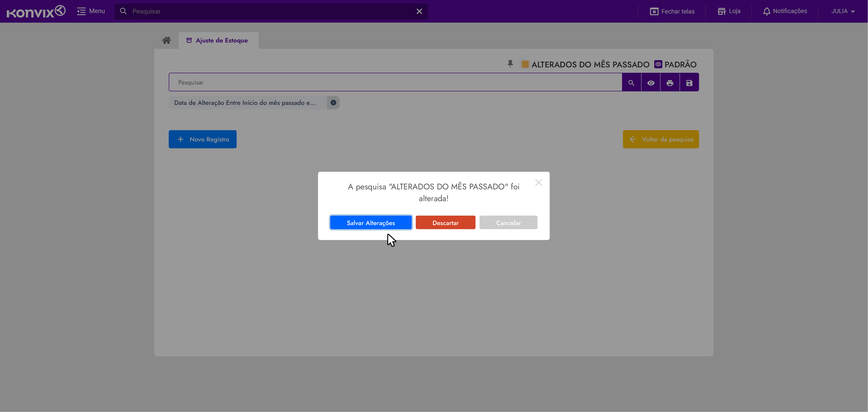Image resolution: width=868 pixels, height=412 pixels.
Task: Close the dialog with the X
Action: 538,182
